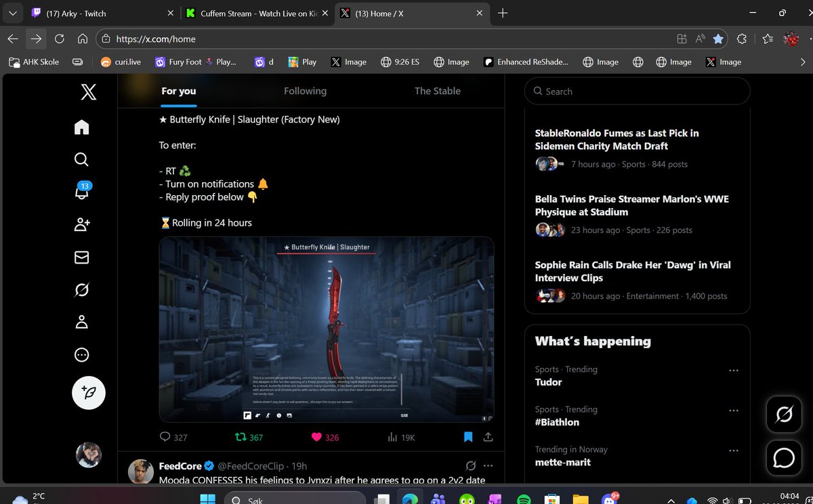Open more options for Tudor trend
The width and height of the screenshot is (813, 504).
point(734,371)
